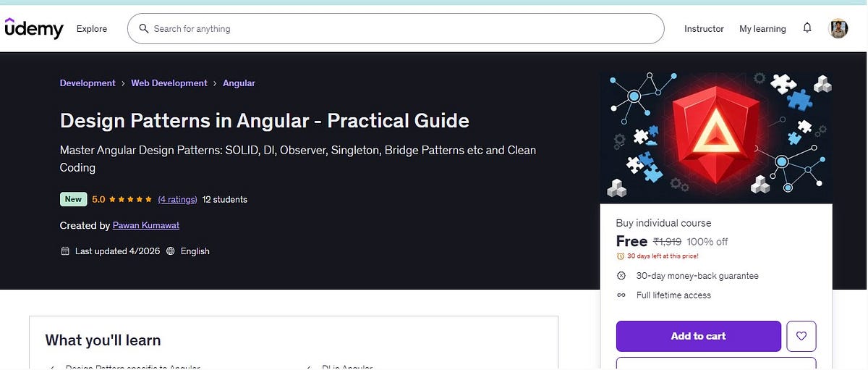Open the Explore menu

point(92,29)
